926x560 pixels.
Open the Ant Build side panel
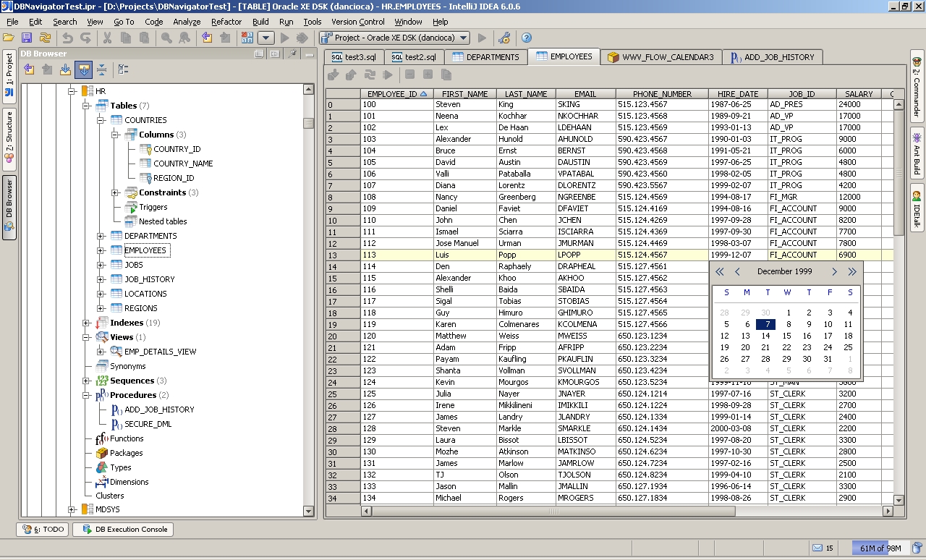point(917,153)
